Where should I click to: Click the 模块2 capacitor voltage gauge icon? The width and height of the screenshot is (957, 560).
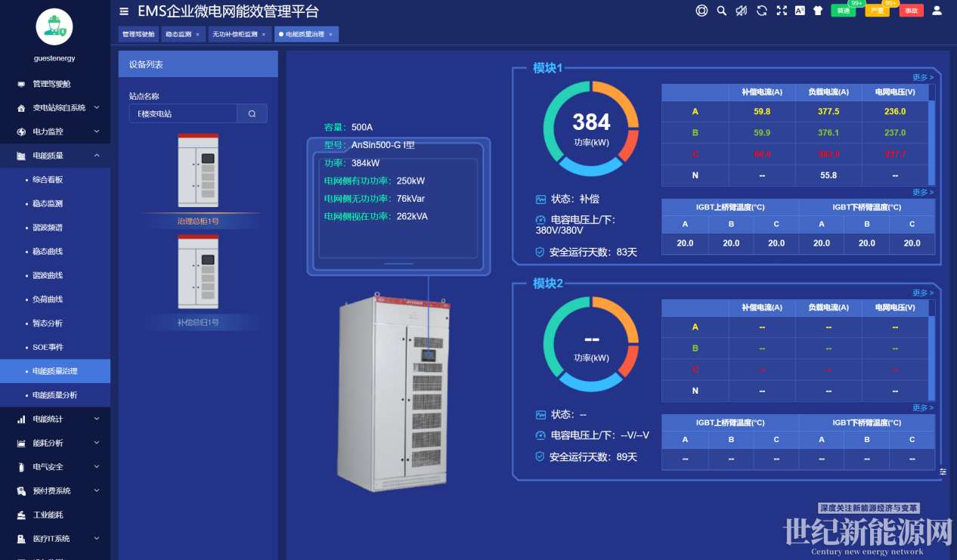(540, 435)
